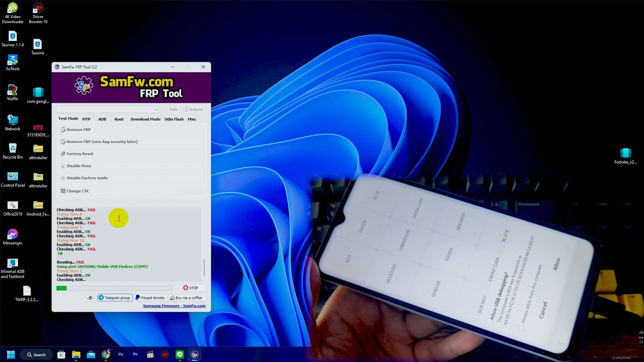Open the Recycle Bin

13,151
